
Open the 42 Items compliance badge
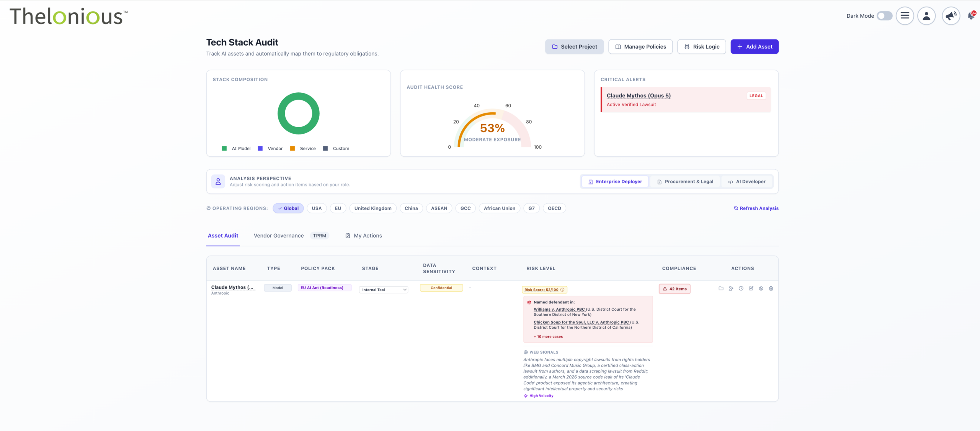point(675,289)
